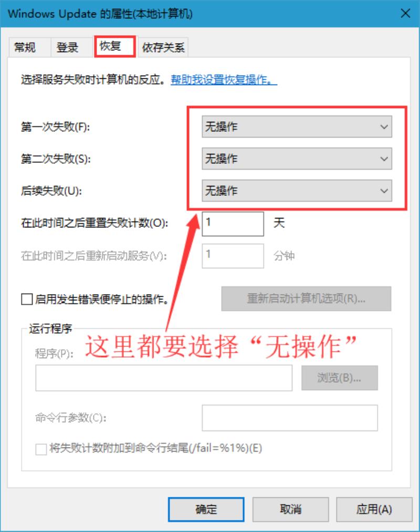Viewport: 420px width, 532px height.
Task: Click the restart service minutes field
Action: (x=233, y=256)
